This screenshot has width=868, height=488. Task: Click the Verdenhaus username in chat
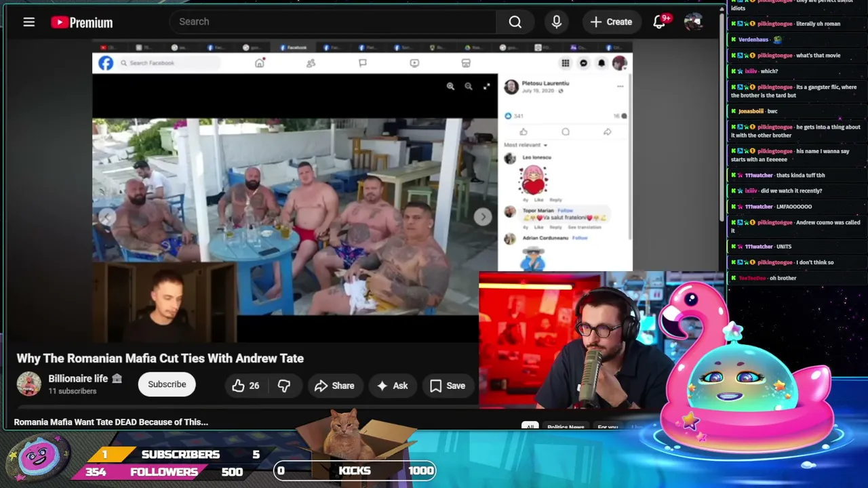click(x=753, y=39)
